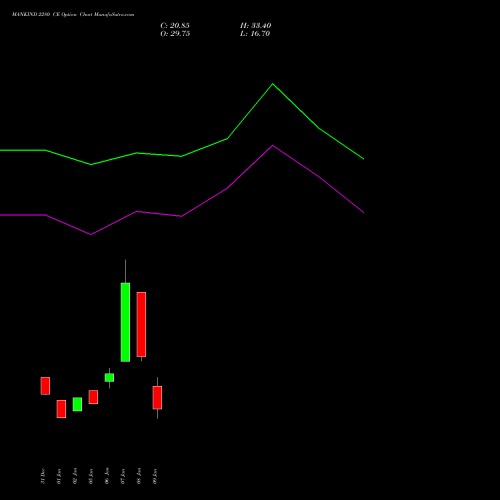Viewport: 500px width, 500px height.
Task: Click the '09 Jan' date axis label
Action: pos(155,476)
